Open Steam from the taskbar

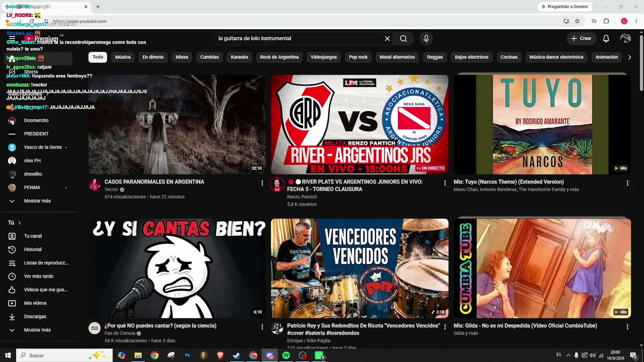(x=236, y=355)
